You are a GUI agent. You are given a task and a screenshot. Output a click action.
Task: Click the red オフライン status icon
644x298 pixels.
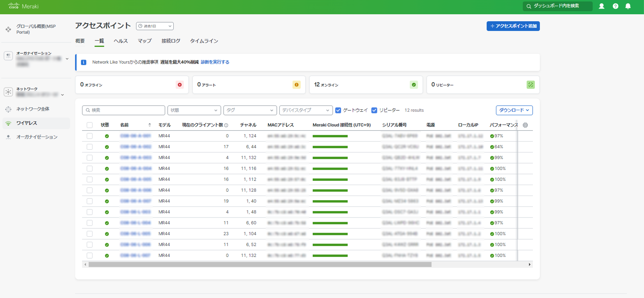pos(180,85)
